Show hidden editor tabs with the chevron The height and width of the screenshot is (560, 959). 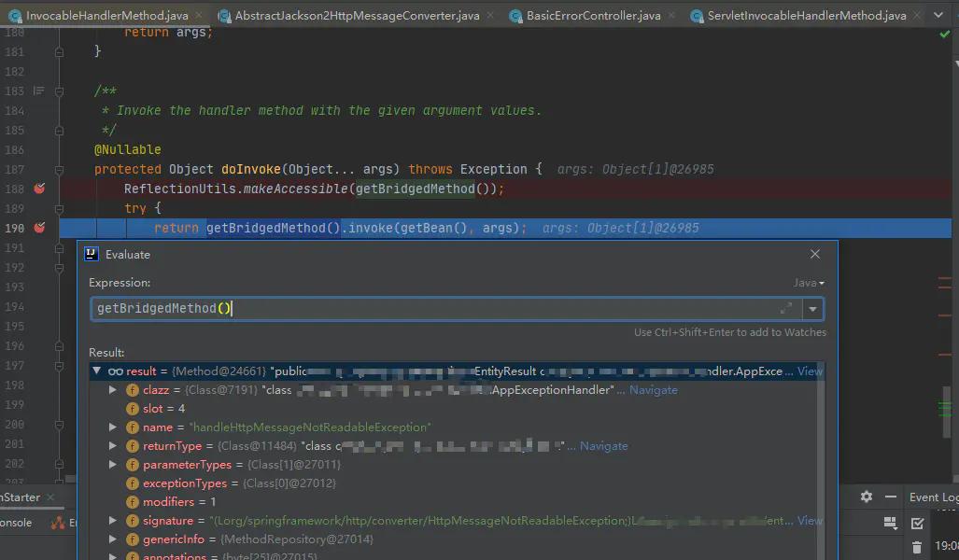938,15
